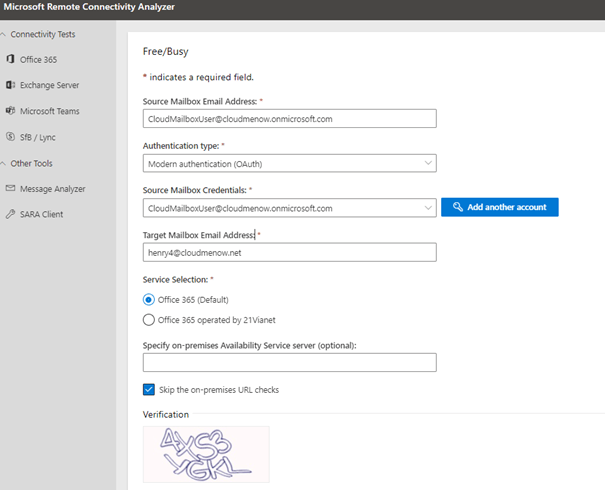This screenshot has height=490, width=605.
Task: Click the on-premises Availability Service server field
Action: pyautogui.click(x=289, y=362)
